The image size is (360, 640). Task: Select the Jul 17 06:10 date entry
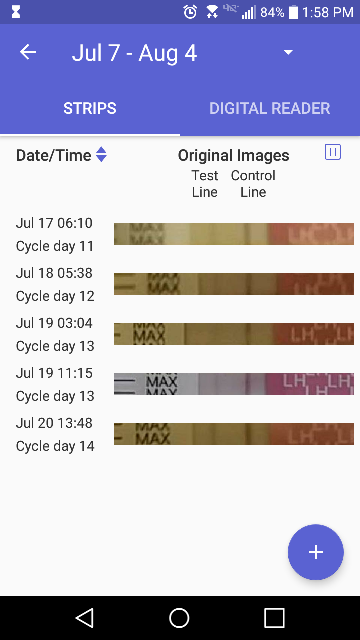tap(54, 223)
